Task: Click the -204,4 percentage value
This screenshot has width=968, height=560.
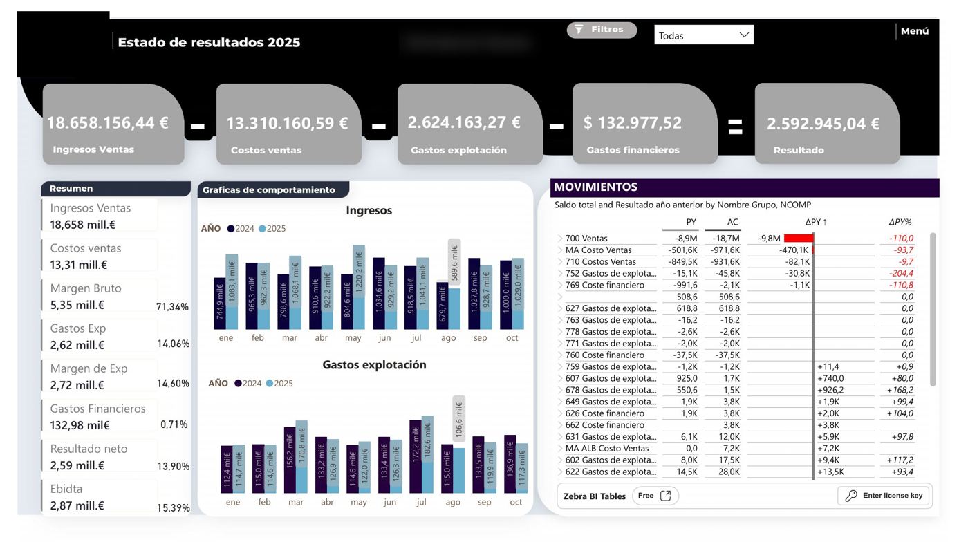Action: 901,274
